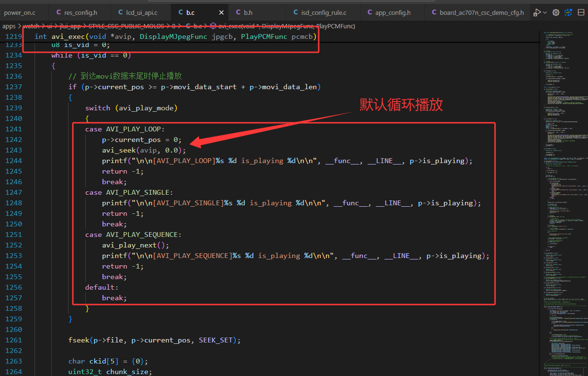Click the Run or Debug play icon
The width and height of the screenshot is (588, 376).
coord(538,12)
